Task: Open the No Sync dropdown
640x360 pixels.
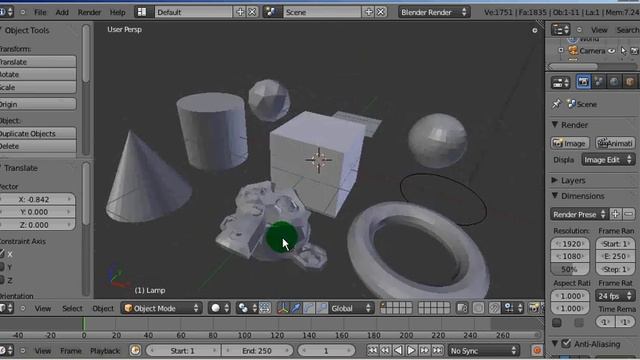Action: coord(483,350)
